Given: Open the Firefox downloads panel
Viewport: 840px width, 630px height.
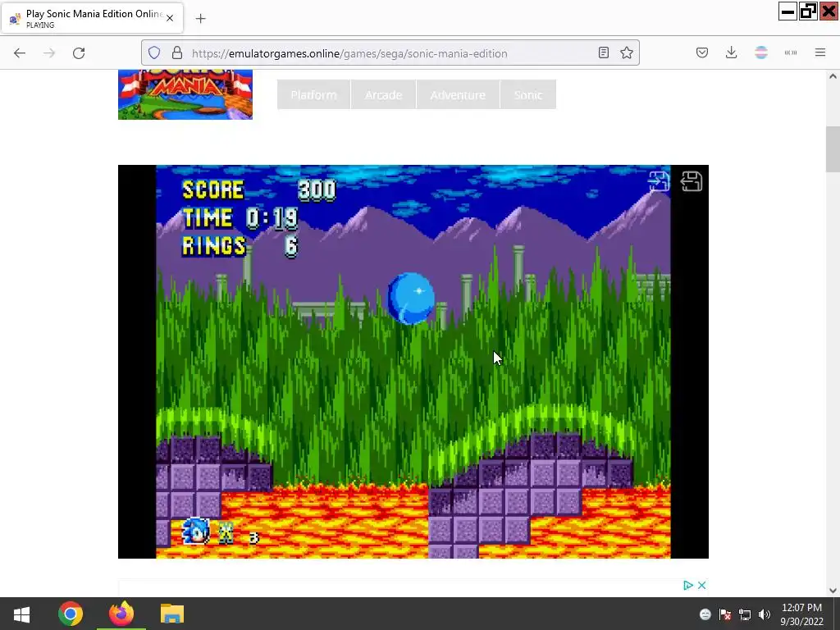Looking at the screenshot, I should click(x=731, y=52).
